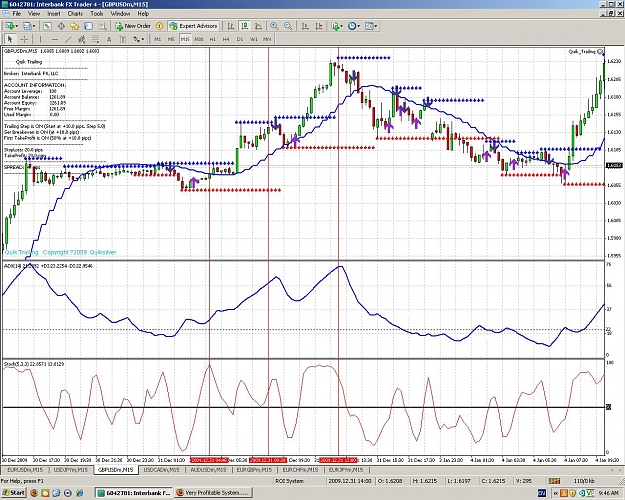Toggle chart shift icon
This screenshot has height=500, width=625.
319,26
